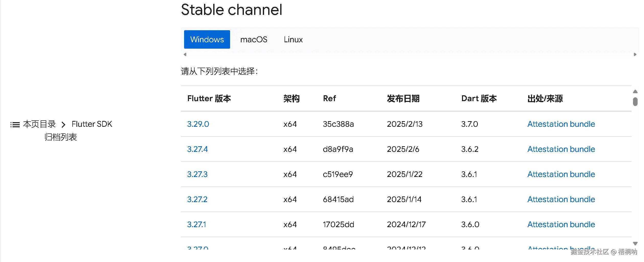Click the Ref value 17025dd
Viewport: 644px width, 262px height.
(x=338, y=225)
